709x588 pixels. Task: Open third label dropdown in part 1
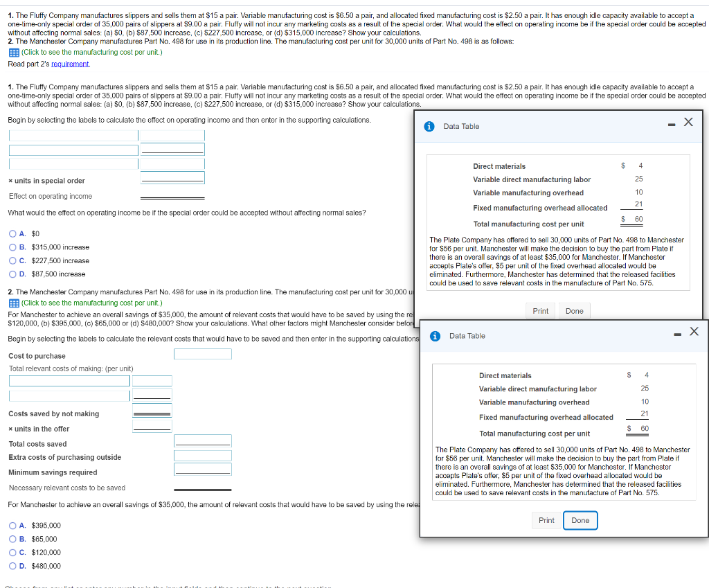(73, 163)
